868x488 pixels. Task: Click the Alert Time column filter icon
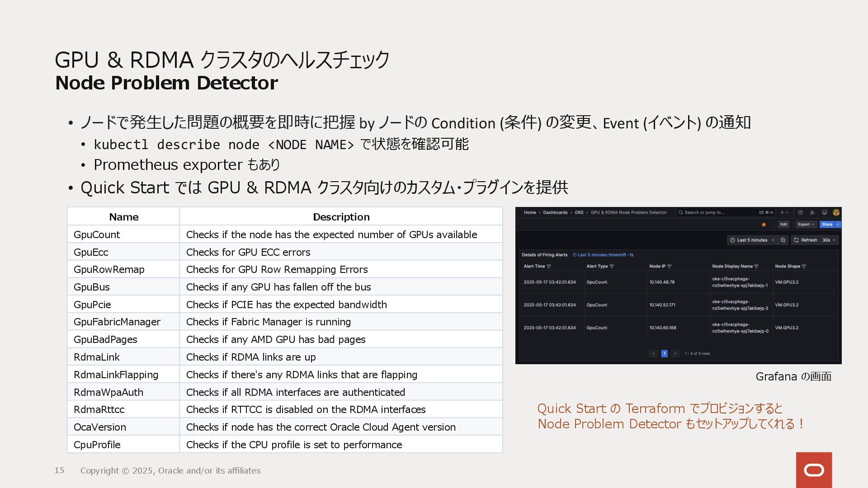click(x=549, y=267)
